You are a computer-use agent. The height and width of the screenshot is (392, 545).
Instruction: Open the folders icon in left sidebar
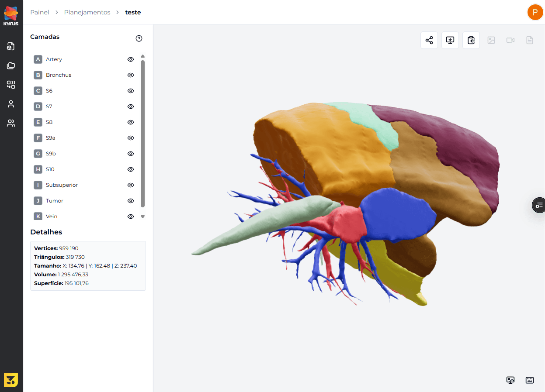[11, 65]
